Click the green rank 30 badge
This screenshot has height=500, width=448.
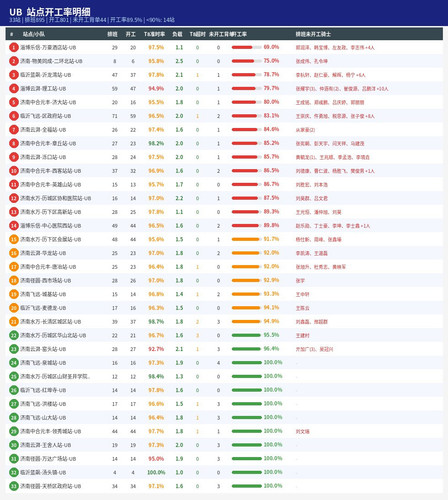click(x=14, y=445)
